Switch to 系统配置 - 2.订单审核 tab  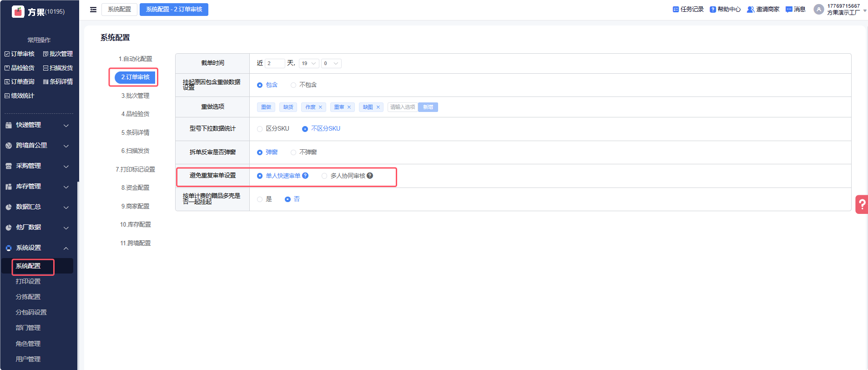[x=174, y=10]
